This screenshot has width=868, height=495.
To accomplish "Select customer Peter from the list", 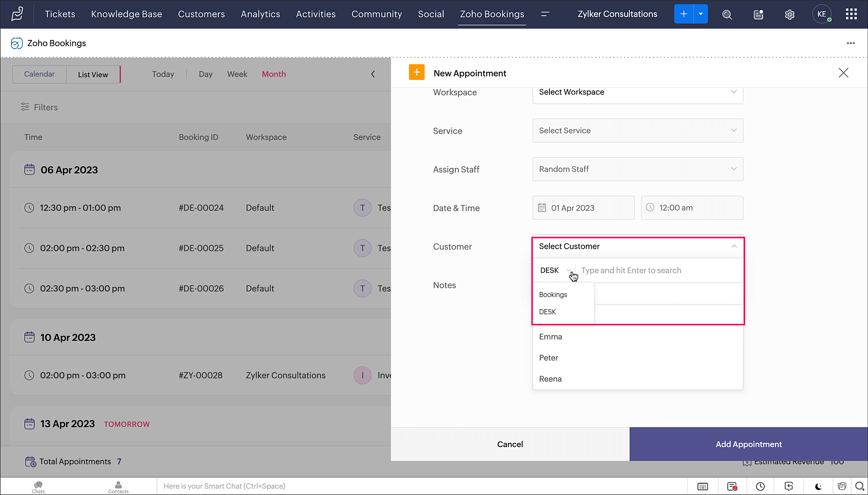I will tap(549, 358).
